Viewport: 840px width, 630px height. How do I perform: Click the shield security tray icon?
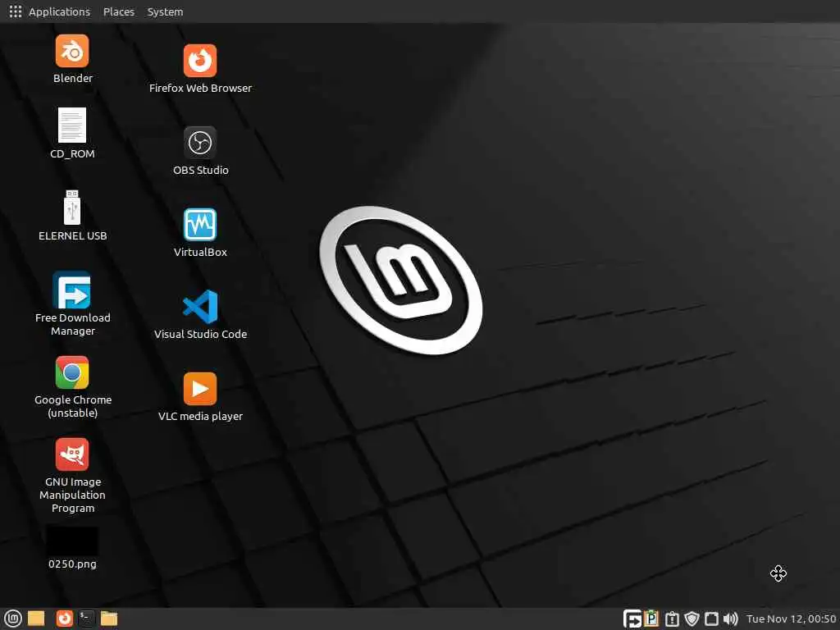pos(692,619)
